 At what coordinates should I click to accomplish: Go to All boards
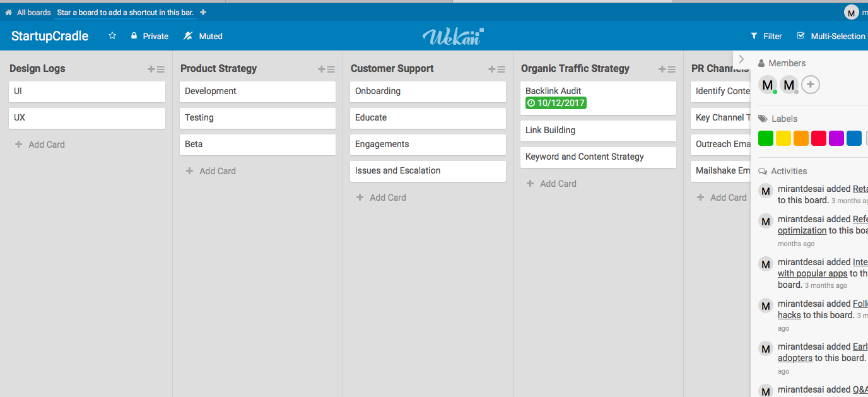tap(34, 12)
